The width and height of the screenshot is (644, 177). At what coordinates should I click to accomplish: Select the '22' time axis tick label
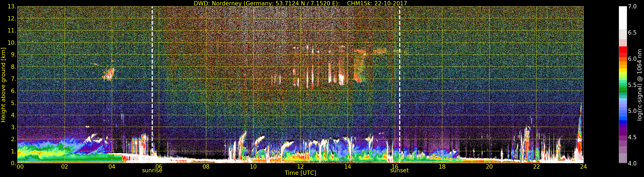[536, 166]
